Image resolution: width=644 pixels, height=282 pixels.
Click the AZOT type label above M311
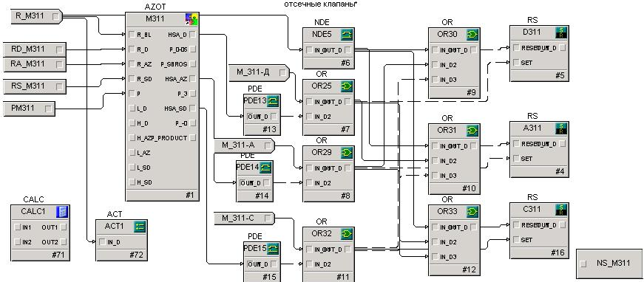pyautogui.click(x=155, y=7)
